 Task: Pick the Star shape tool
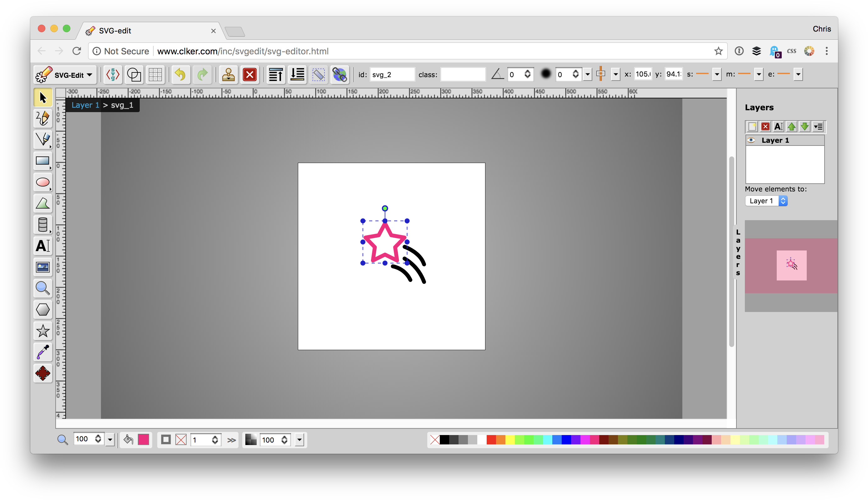[x=43, y=331]
